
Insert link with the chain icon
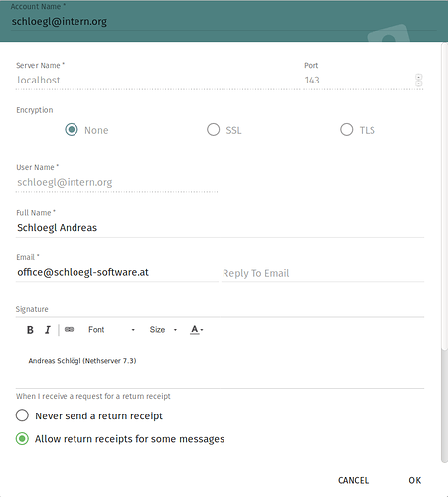(69, 329)
